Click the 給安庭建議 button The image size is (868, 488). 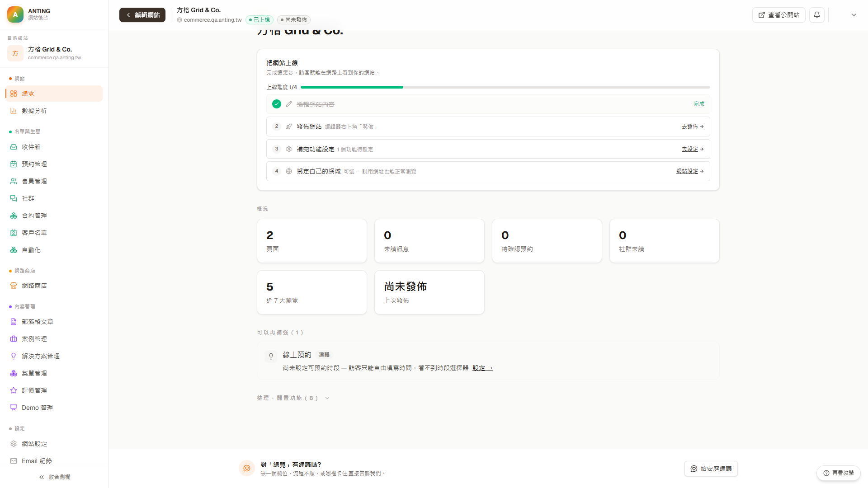coord(711,469)
